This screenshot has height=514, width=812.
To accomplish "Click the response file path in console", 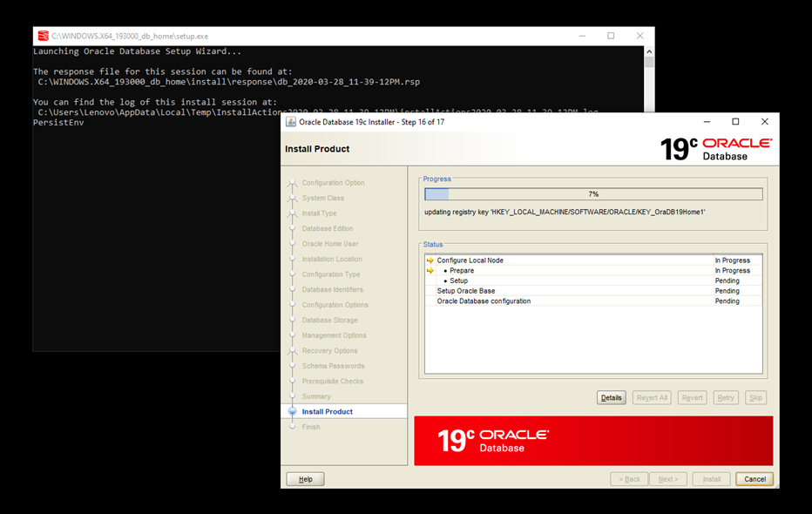I will (228, 82).
